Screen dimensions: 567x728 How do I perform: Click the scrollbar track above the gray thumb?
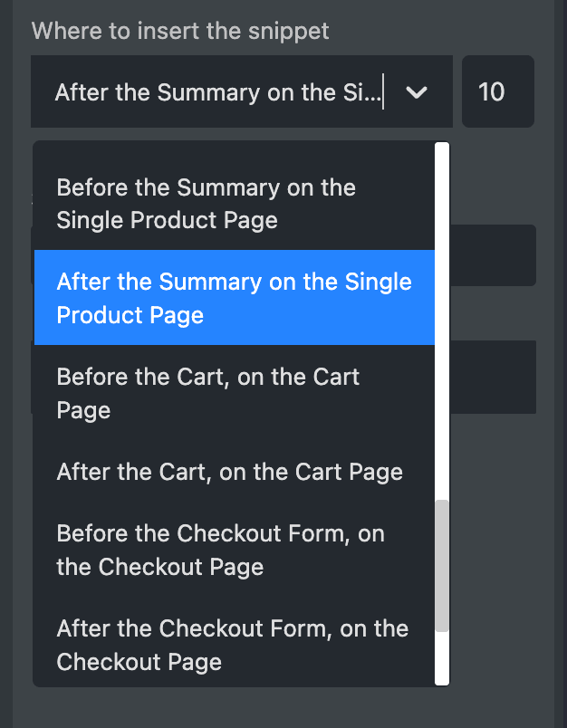click(x=442, y=321)
